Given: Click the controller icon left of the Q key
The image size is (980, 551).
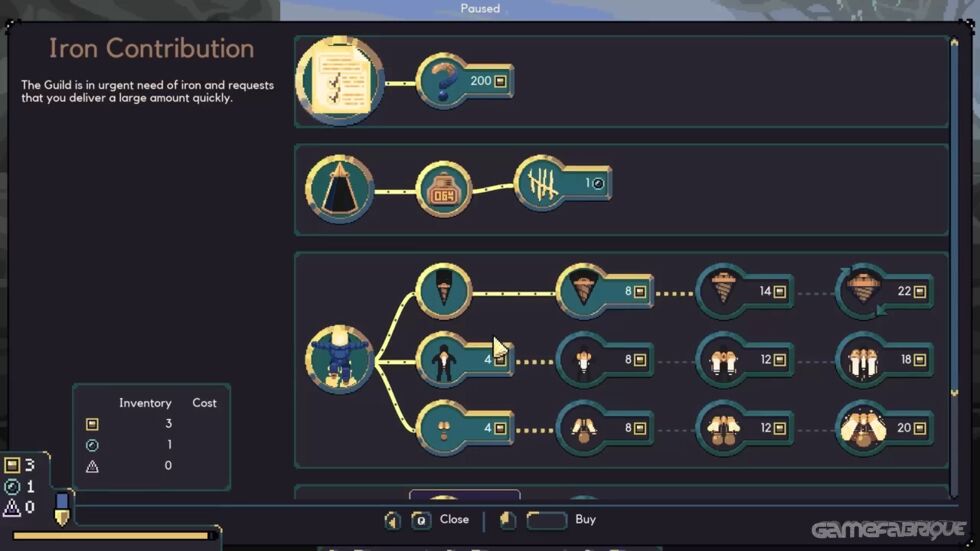Looking at the screenshot, I should [x=392, y=520].
